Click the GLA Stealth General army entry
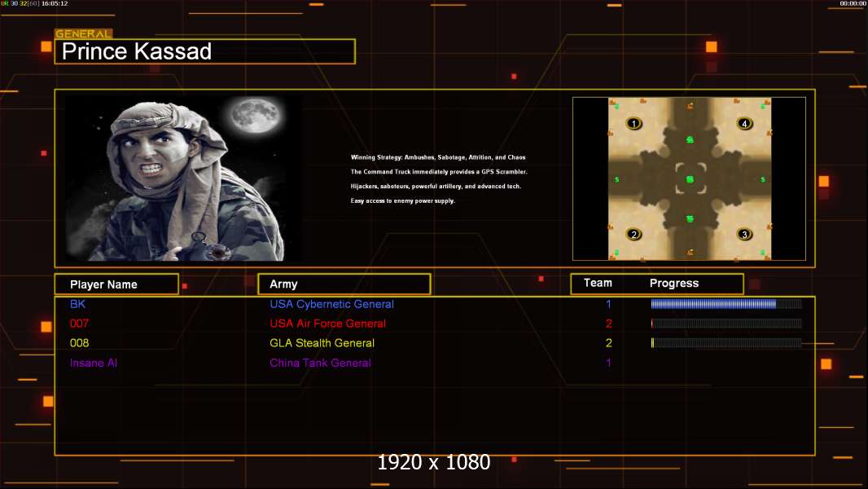 tap(322, 343)
